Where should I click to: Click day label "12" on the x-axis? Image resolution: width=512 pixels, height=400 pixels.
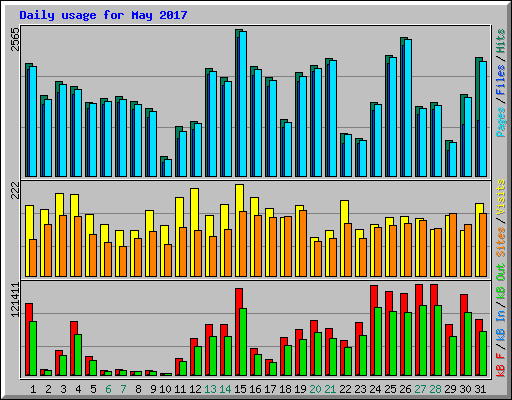pos(195,389)
